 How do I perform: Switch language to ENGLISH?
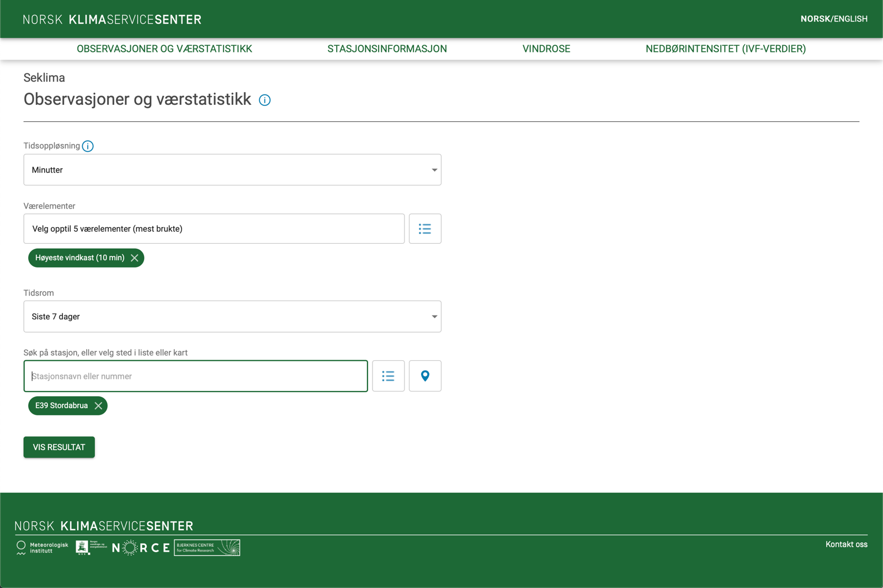coord(850,19)
